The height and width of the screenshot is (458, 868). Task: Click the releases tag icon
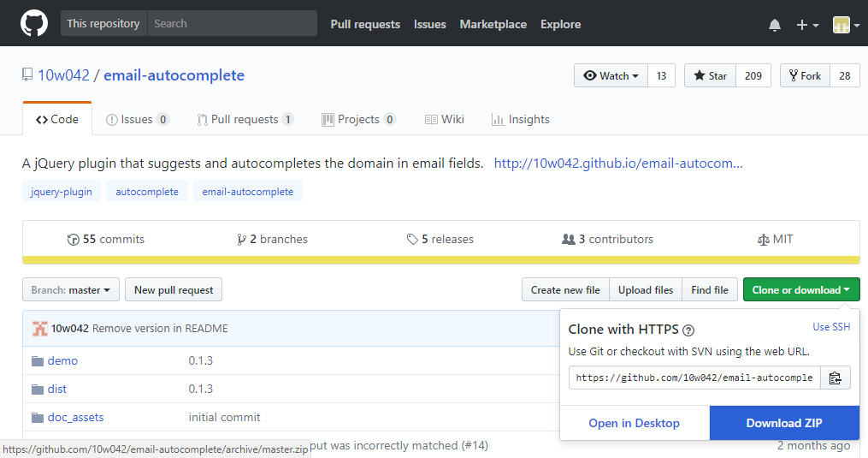click(412, 240)
